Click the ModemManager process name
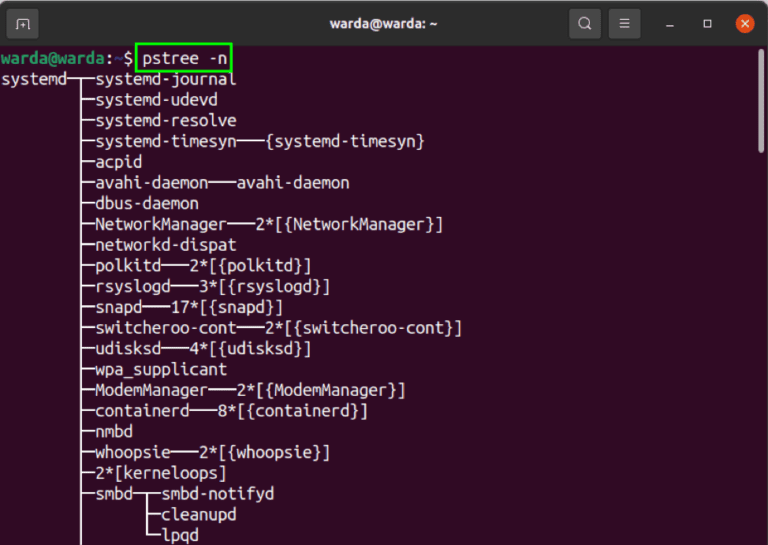The image size is (768, 545). click(x=151, y=390)
